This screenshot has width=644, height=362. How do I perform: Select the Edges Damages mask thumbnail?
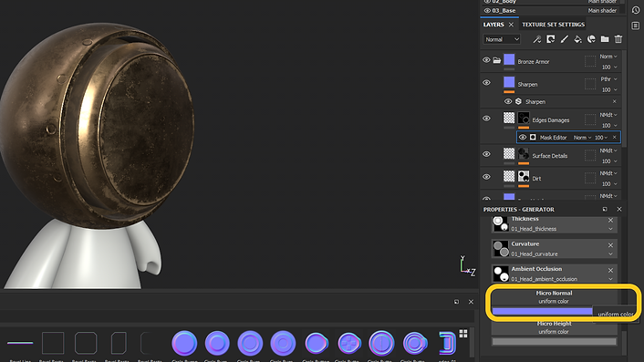524,119
